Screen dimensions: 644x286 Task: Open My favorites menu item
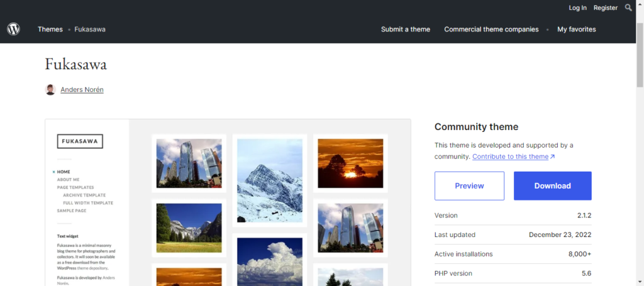coord(576,29)
